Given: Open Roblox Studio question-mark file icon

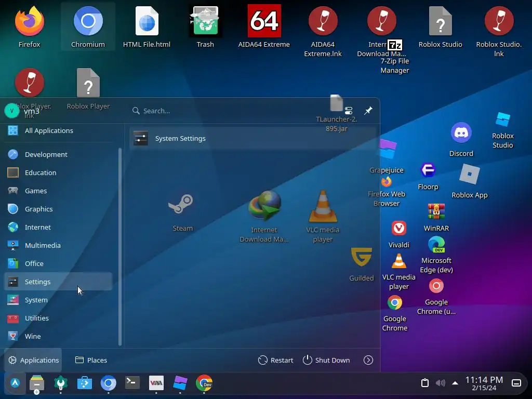Looking at the screenshot, I should coord(440,21).
